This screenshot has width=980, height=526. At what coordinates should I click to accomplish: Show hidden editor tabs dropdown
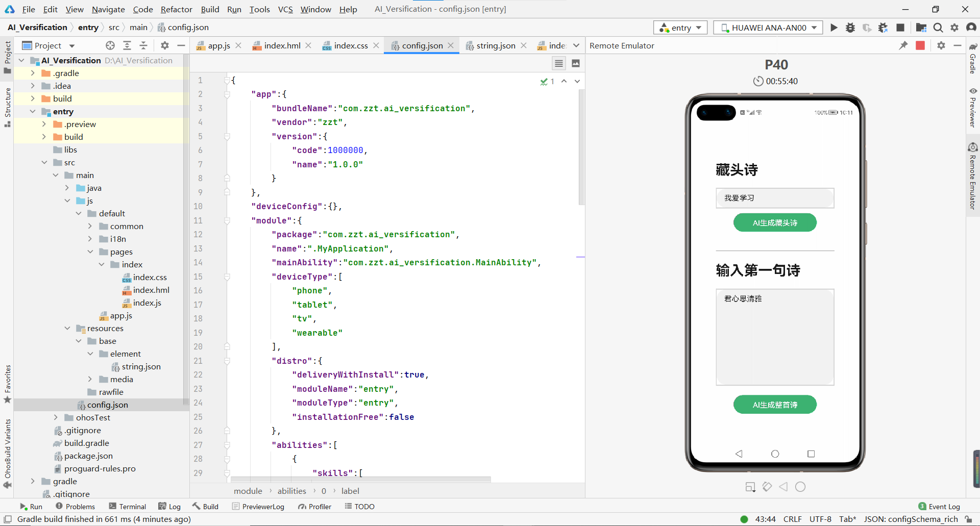click(x=576, y=45)
